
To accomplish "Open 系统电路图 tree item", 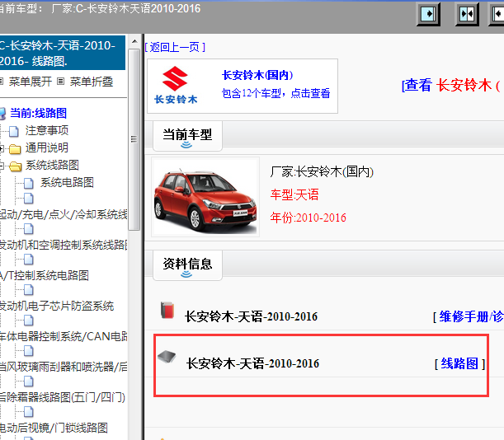I will click(x=67, y=182).
